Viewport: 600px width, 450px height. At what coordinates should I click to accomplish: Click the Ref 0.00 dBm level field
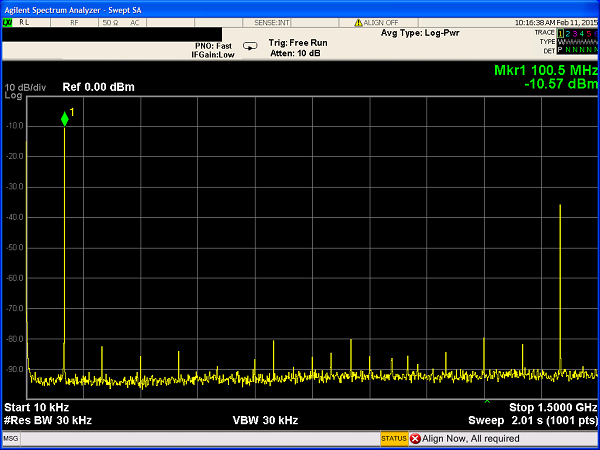tap(98, 87)
